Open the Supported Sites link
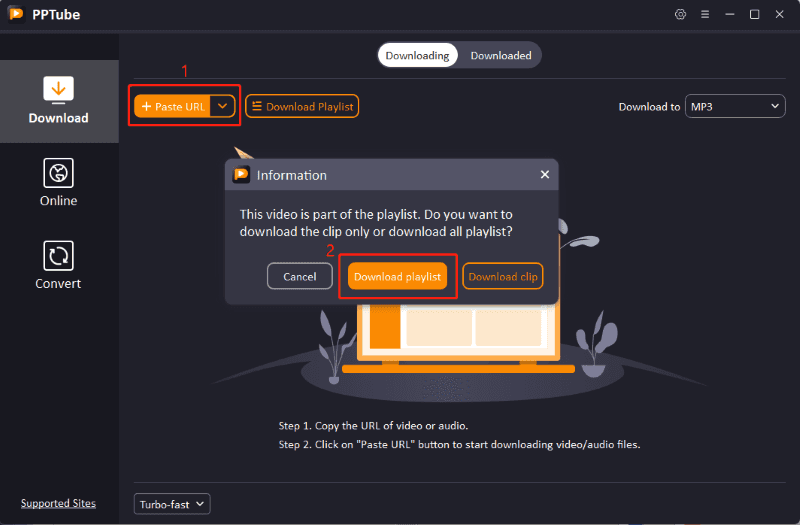This screenshot has height=525, width=800. tap(58, 503)
